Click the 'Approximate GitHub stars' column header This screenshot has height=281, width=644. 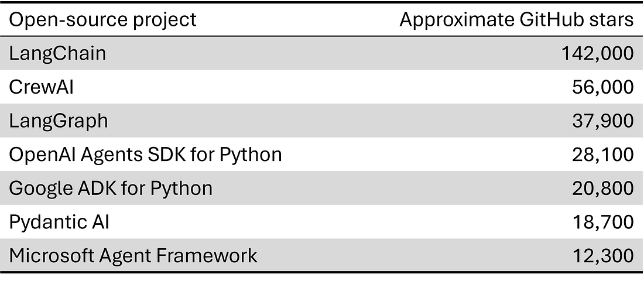(x=517, y=20)
